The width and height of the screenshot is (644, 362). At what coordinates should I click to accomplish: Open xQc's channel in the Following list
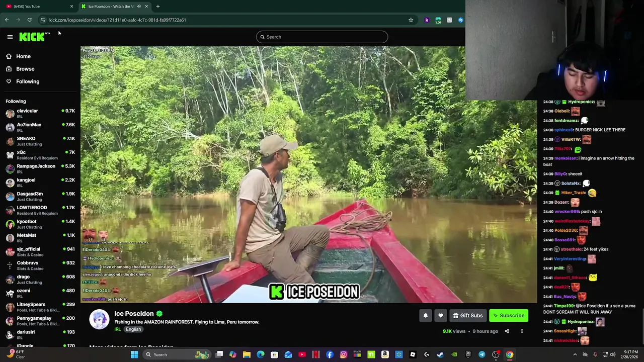click(40, 155)
